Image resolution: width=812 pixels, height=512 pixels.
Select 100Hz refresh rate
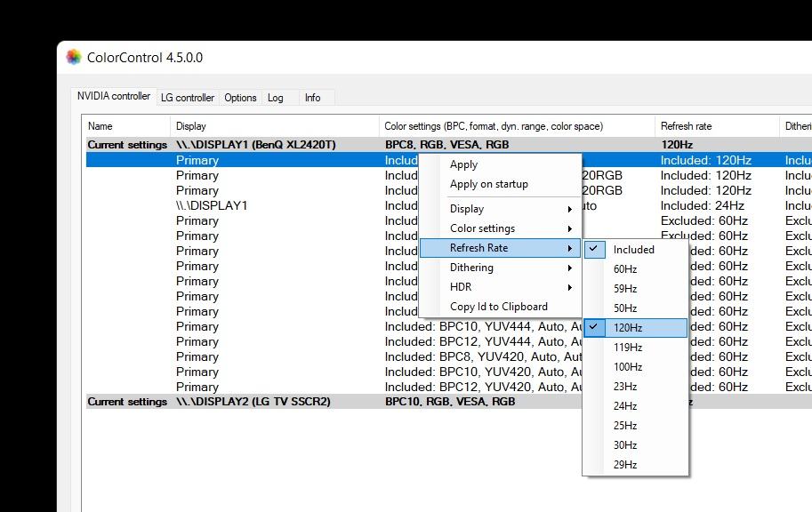point(635,367)
